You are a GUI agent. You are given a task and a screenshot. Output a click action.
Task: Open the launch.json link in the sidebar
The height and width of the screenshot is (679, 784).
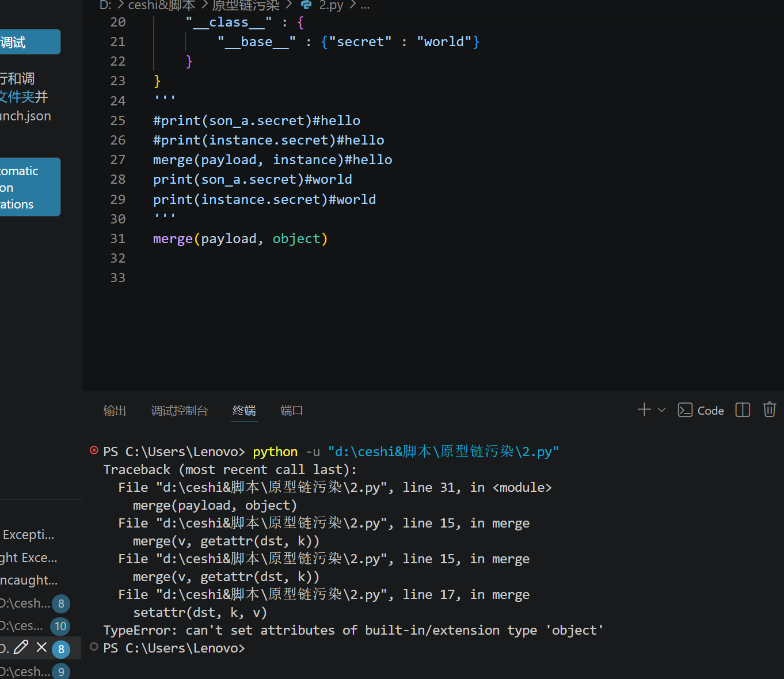click(x=25, y=116)
